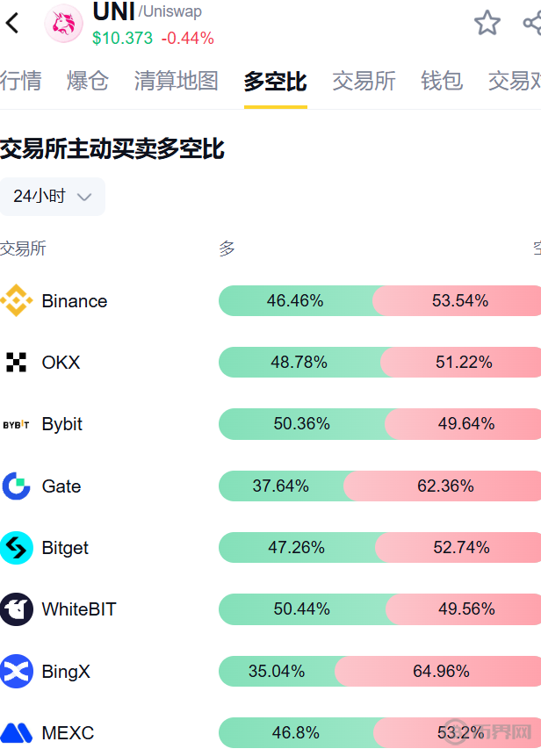Tap the WhiteBIT exchange logo

tap(17, 609)
